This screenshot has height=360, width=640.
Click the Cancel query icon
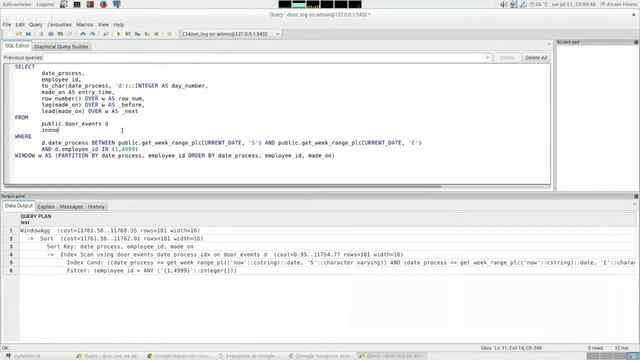tap(156, 34)
